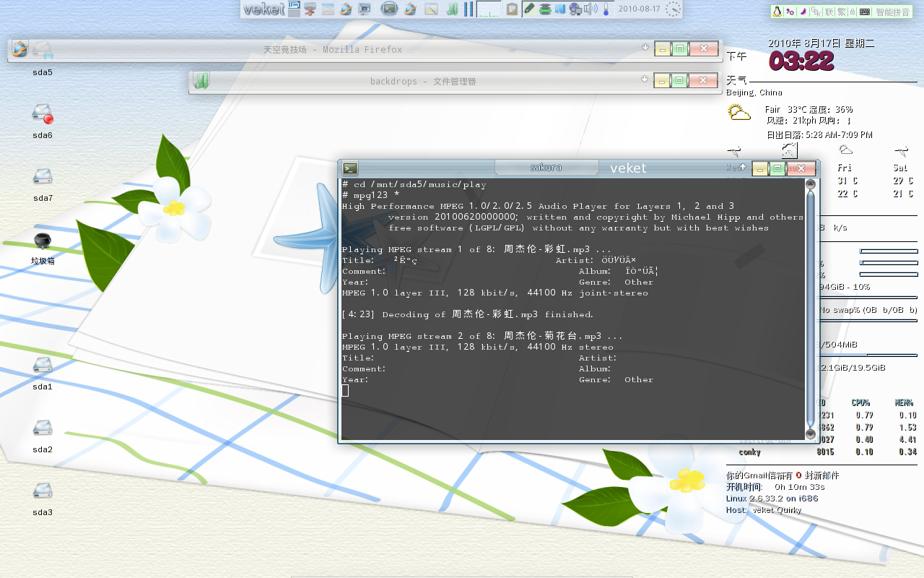
Task: Select 智能拼音 input method
Action: click(x=892, y=12)
